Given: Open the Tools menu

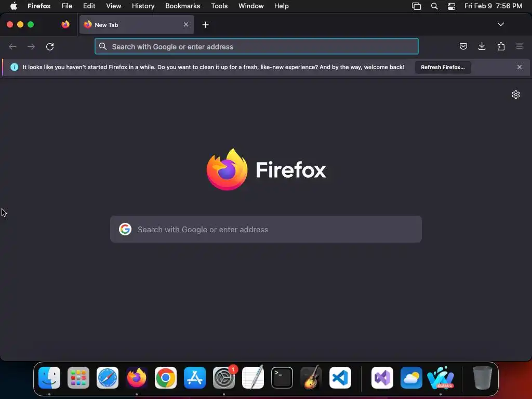Looking at the screenshot, I should [219, 6].
